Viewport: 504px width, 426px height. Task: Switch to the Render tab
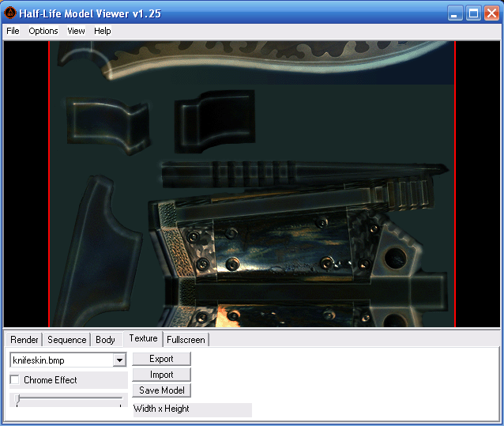[24, 340]
